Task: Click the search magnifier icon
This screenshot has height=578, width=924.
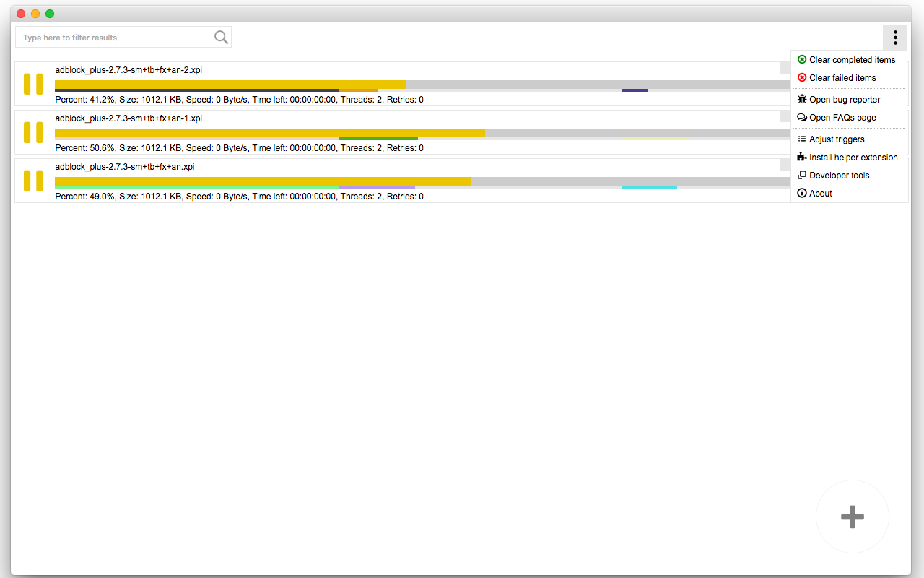Action: (x=221, y=37)
